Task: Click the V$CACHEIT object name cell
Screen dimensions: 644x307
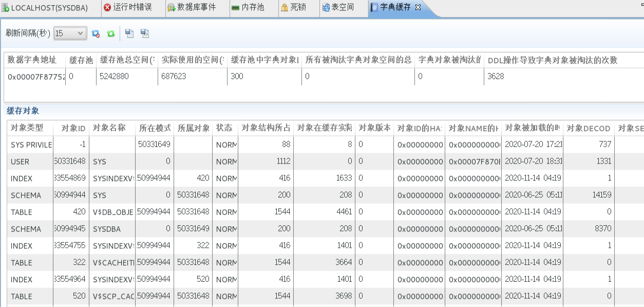Action: pos(112,262)
